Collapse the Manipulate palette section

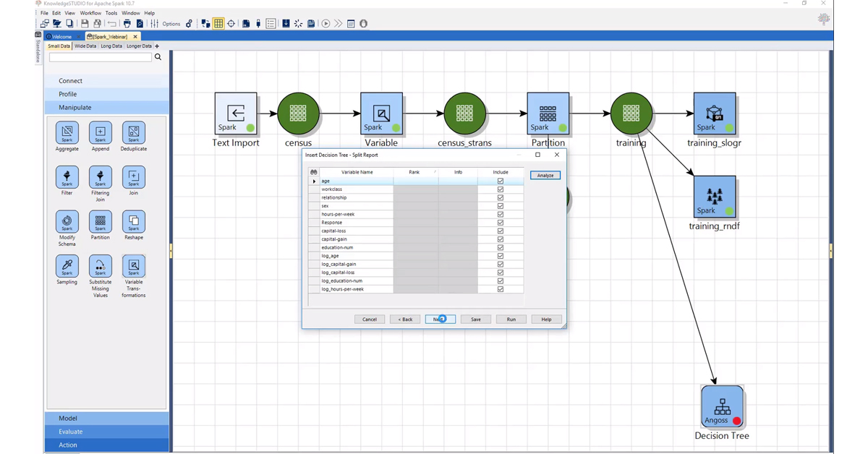tap(106, 108)
